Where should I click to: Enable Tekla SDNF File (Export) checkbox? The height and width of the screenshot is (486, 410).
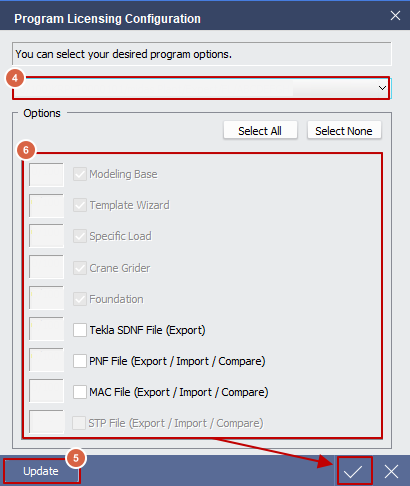pyautogui.click(x=80, y=330)
